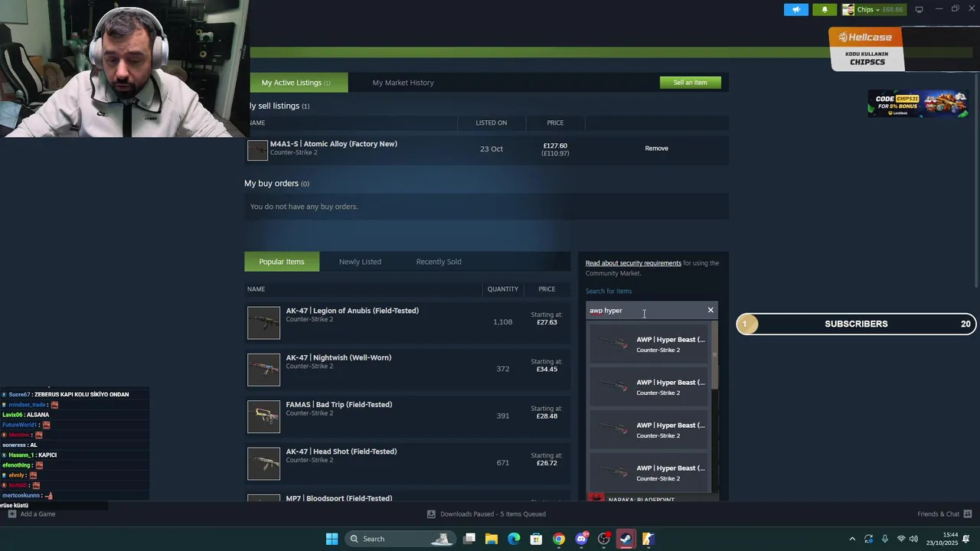Enter Steam Big Picture mode monitor icon
Viewport: 980px width, 551px height.
point(919,9)
